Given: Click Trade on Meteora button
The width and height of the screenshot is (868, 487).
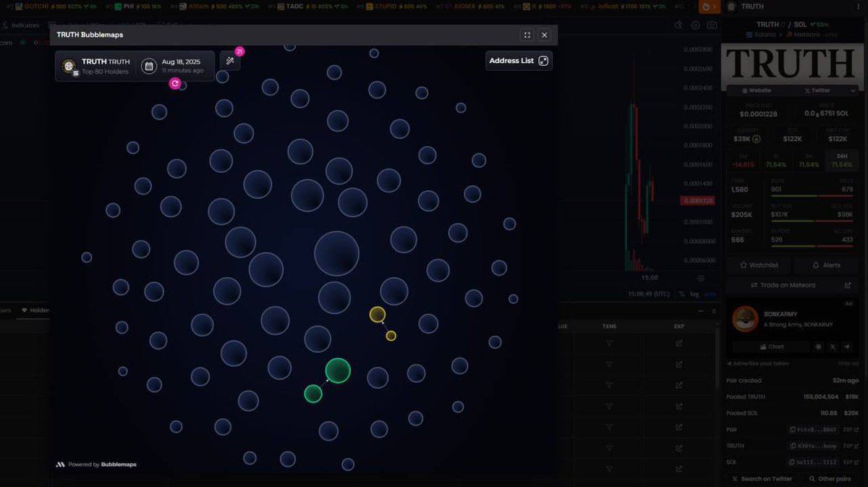Looking at the screenshot, I should [789, 285].
